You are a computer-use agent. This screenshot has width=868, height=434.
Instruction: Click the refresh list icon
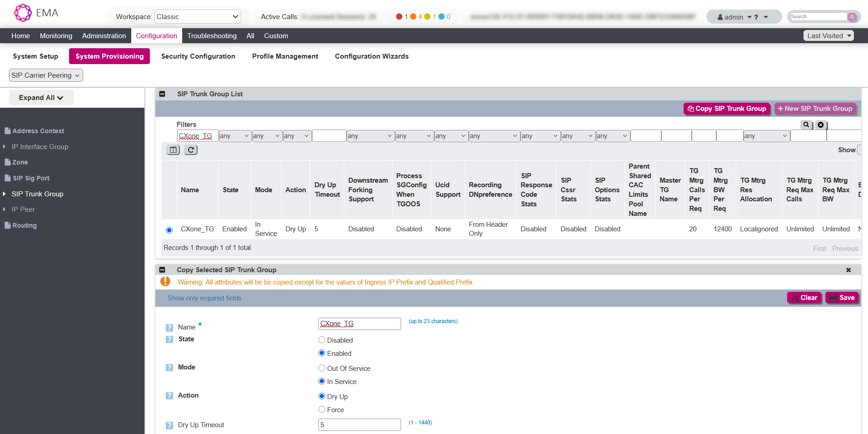[x=191, y=150]
